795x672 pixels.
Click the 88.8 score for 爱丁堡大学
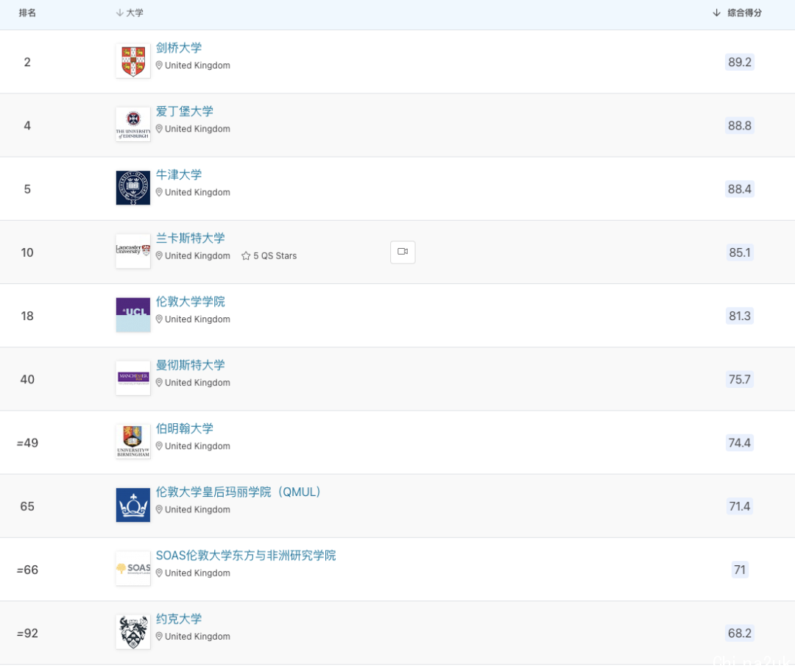point(740,125)
